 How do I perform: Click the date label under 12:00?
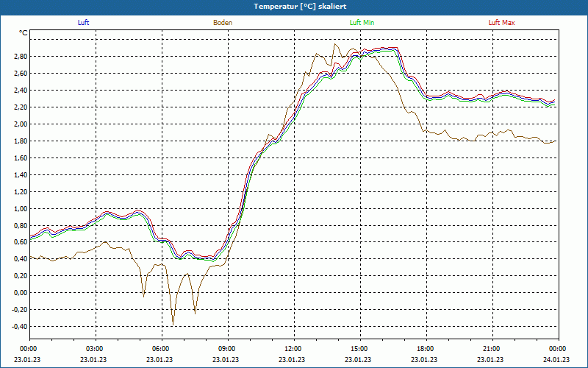tap(292, 360)
